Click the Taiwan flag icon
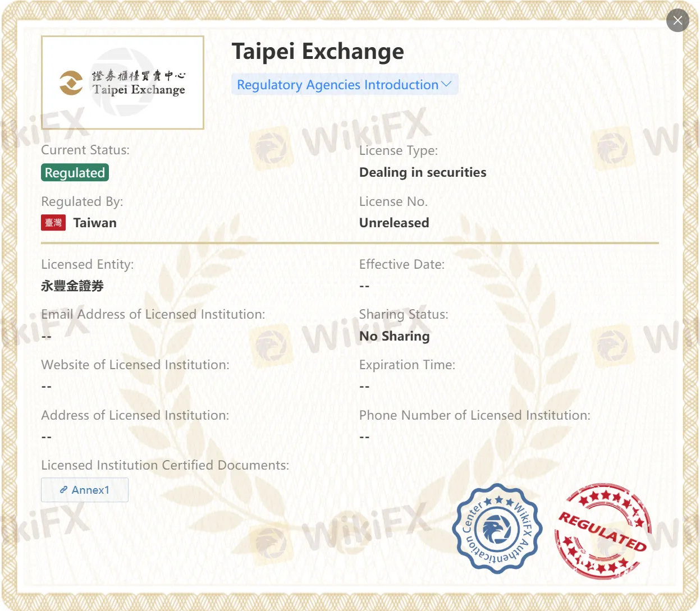Screen dimensions: 700x611 tap(53, 223)
